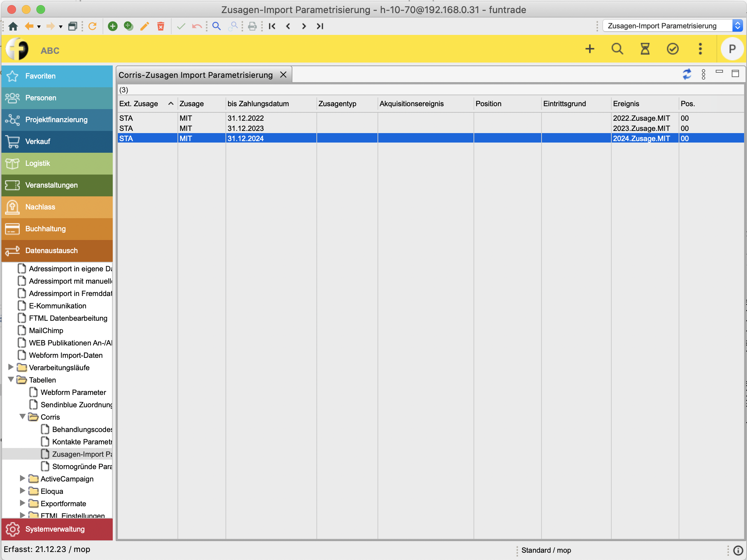Click the printer icon in toolbar
The image size is (747, 560).
point(252,26)
